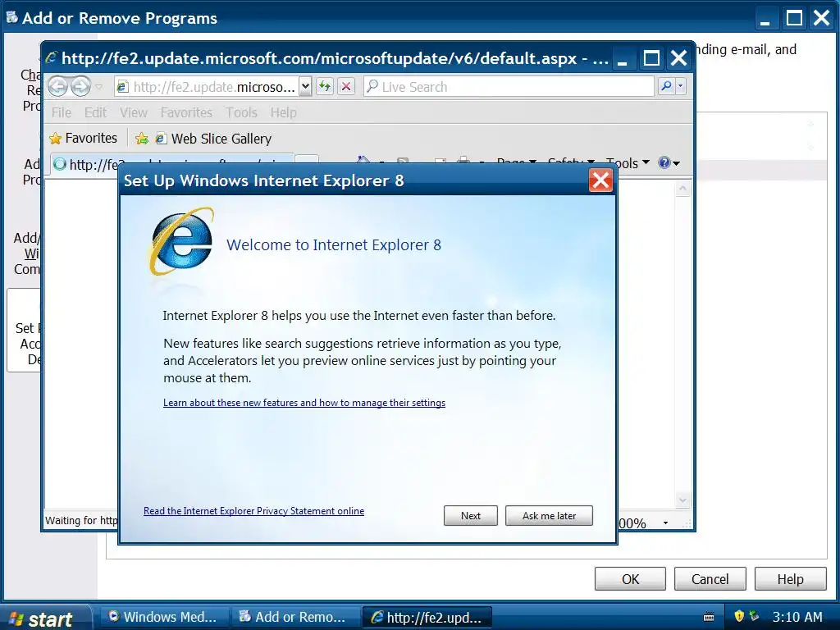
Task: Click Cancel in Add or Remove Programs
Action: tap(710, 578)
